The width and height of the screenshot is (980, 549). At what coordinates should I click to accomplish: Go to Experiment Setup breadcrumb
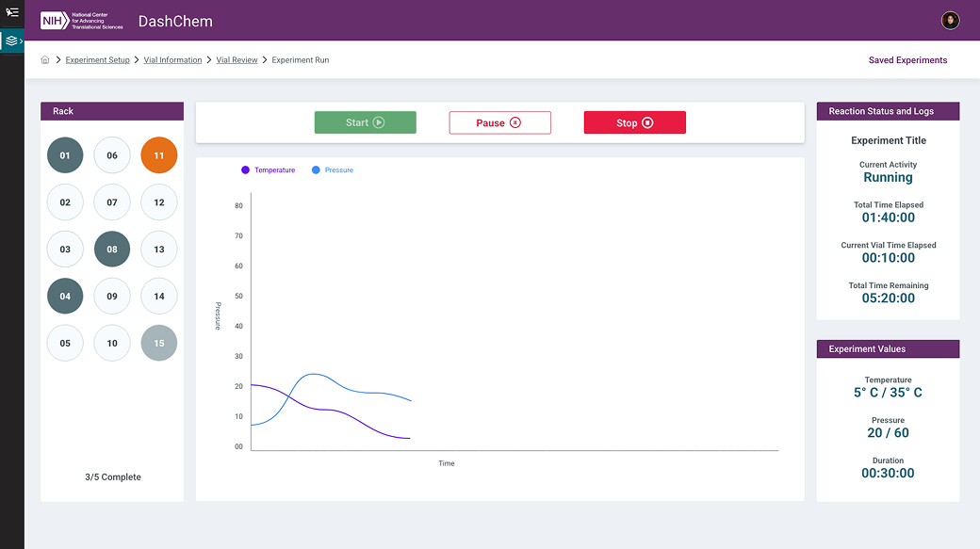[x=98, y=60]
